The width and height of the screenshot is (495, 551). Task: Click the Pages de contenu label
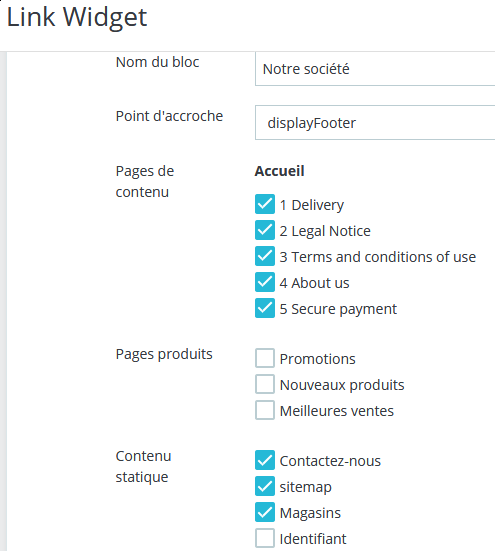pos(145,181)
